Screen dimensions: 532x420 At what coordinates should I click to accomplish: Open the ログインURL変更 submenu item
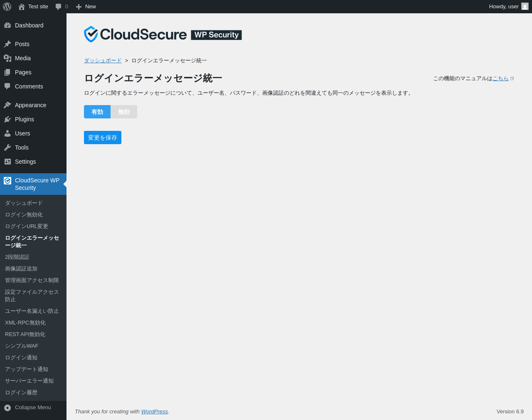tap(27, 226)
